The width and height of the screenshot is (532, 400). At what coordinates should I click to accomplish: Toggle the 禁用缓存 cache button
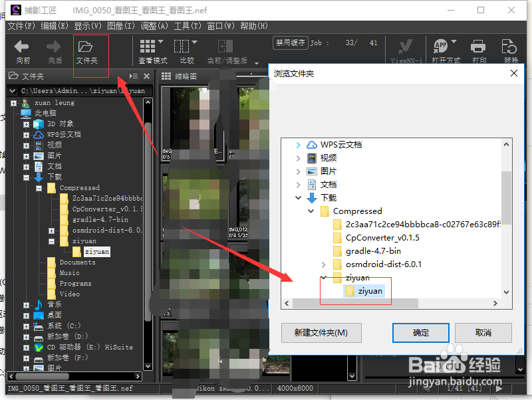pyautogui.click(x=291, y=43)
